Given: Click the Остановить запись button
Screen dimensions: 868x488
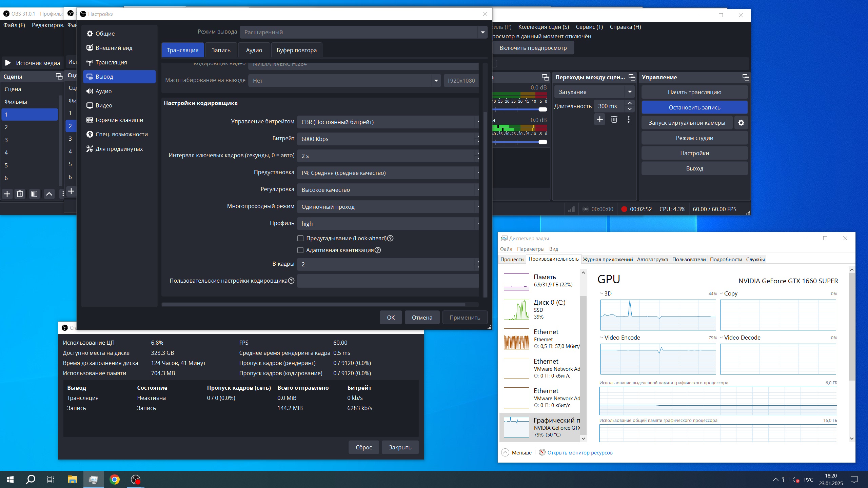Looking at the screenshot, I should (x=694, y=107).
